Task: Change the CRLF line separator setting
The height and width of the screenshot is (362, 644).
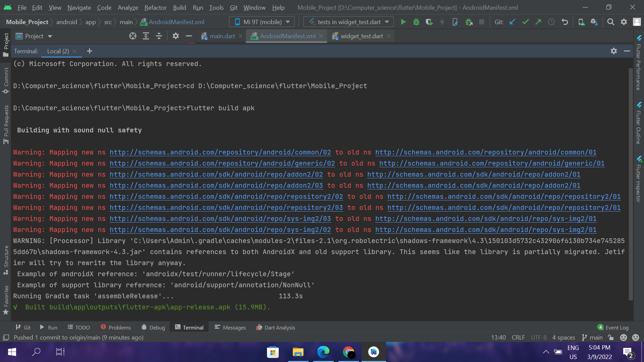Action: (518, 338)
